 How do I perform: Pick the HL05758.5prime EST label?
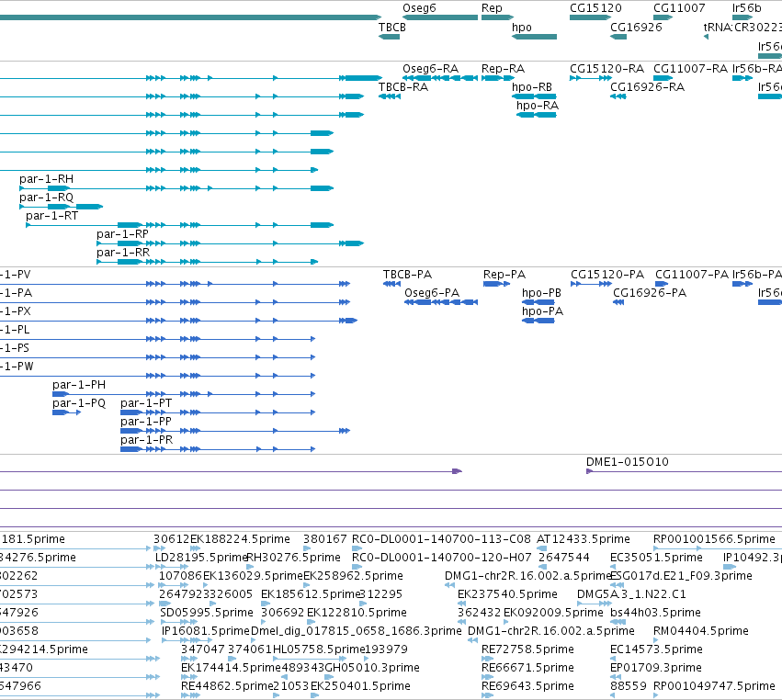point(319,649)
